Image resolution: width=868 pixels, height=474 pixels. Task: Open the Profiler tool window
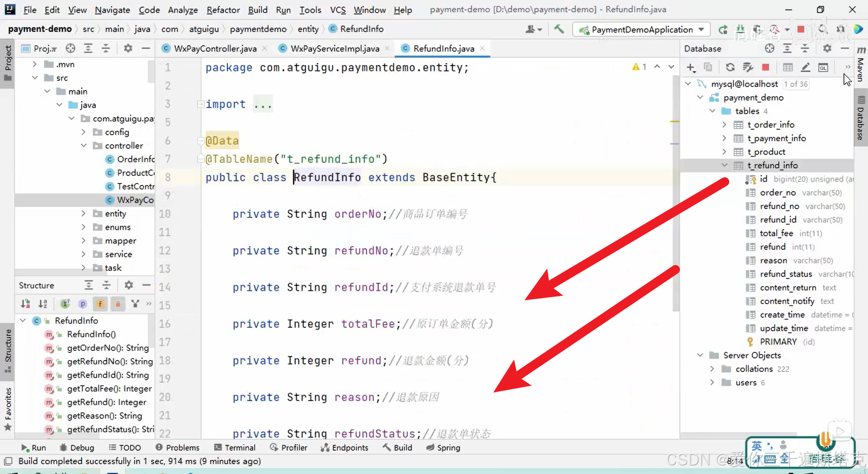288,447
